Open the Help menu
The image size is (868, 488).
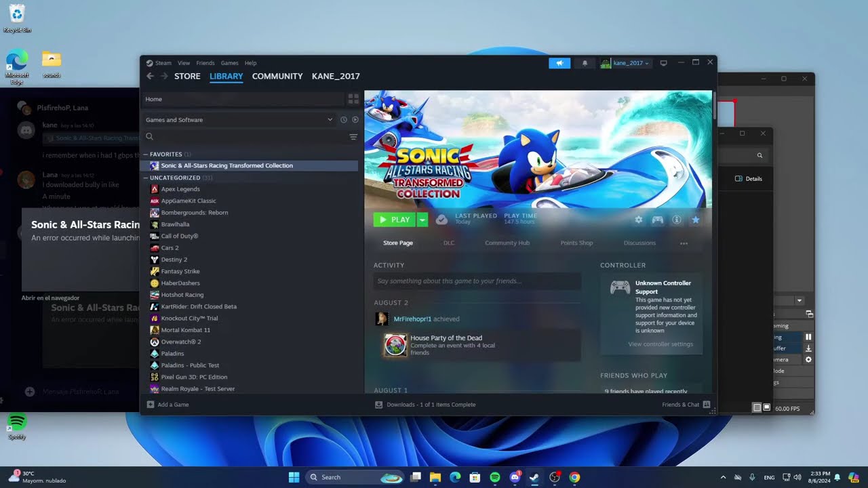(x=250, y=63)
